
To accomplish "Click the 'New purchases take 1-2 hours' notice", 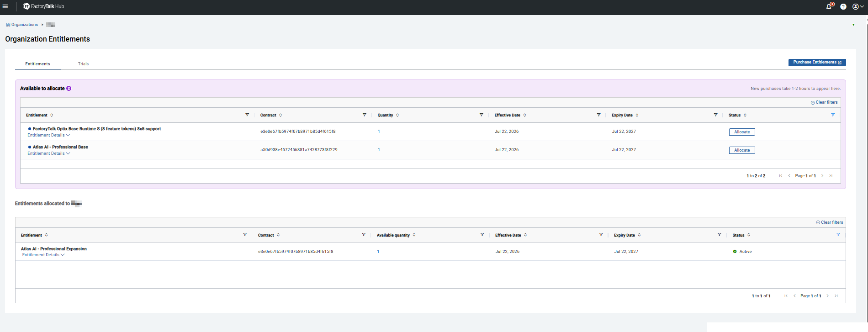I will tap(795, 89).
